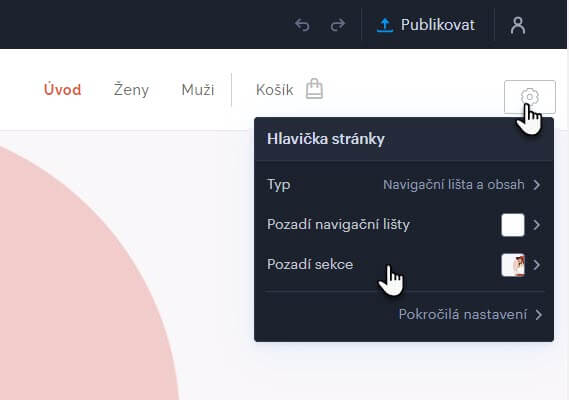Open the Úvod menu item
This screenshot has width=569, height=400.
[x=62, y=90]
